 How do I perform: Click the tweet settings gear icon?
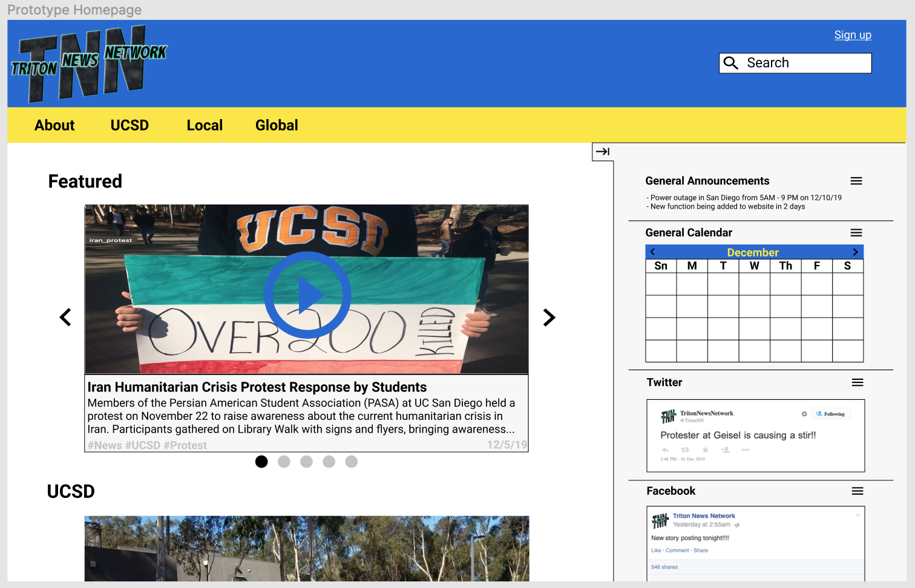(x=804, y=414)
